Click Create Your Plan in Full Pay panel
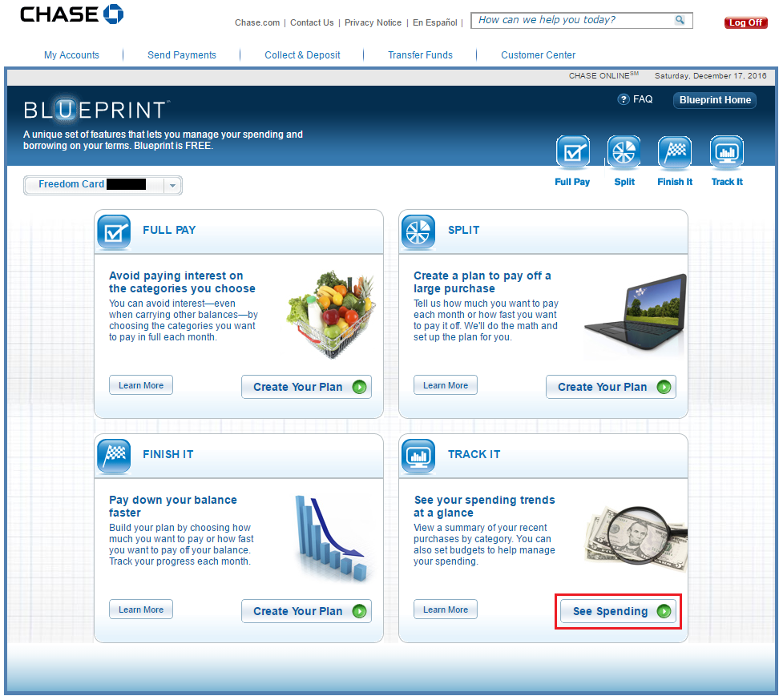Viewport: 783px width, 700px height. pos(306,387)
